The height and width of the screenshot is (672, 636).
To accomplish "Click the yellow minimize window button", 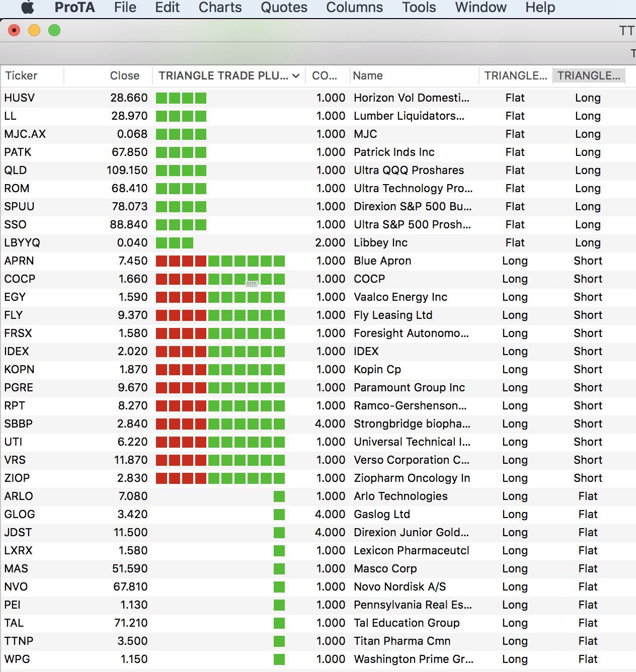I will tap(34, 31).
